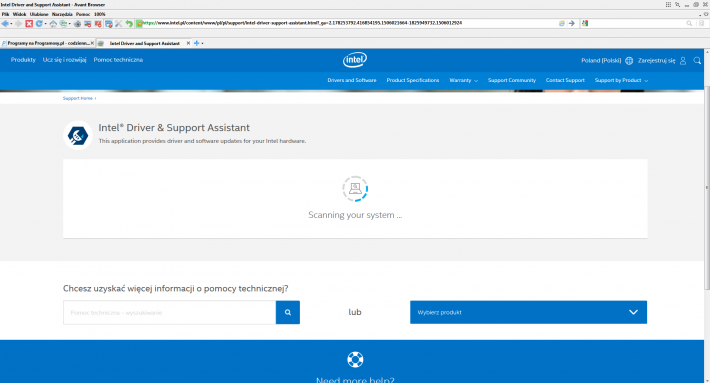Open the Narzędzia menu
This screenshot has width=710, height=383.
point(62,14)
